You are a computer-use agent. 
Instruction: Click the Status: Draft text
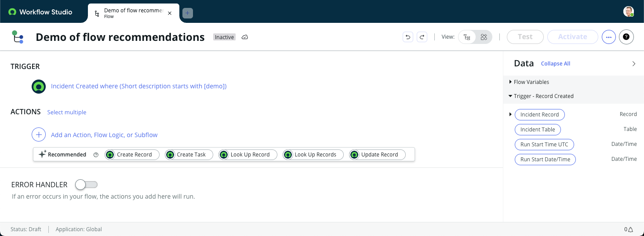click(26, 229)
